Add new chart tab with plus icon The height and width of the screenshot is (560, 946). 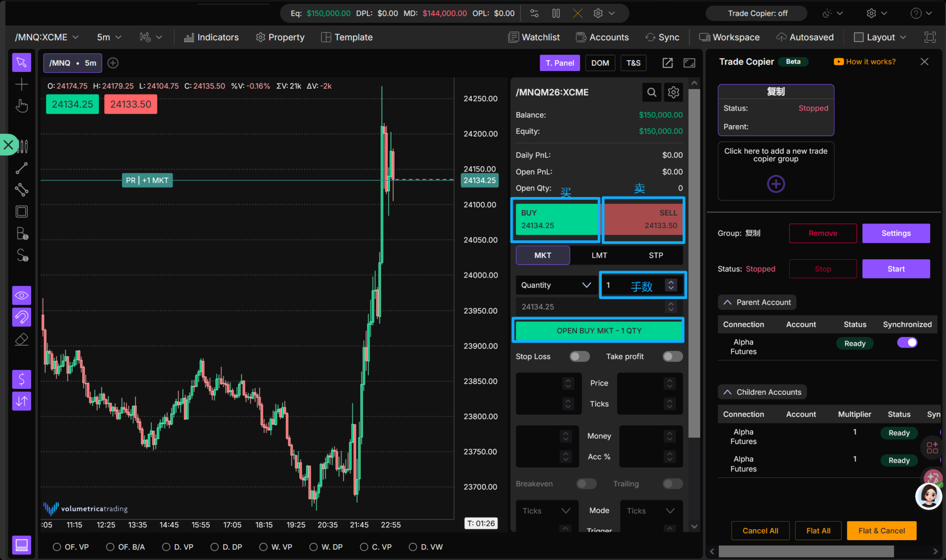pos(113,63)
